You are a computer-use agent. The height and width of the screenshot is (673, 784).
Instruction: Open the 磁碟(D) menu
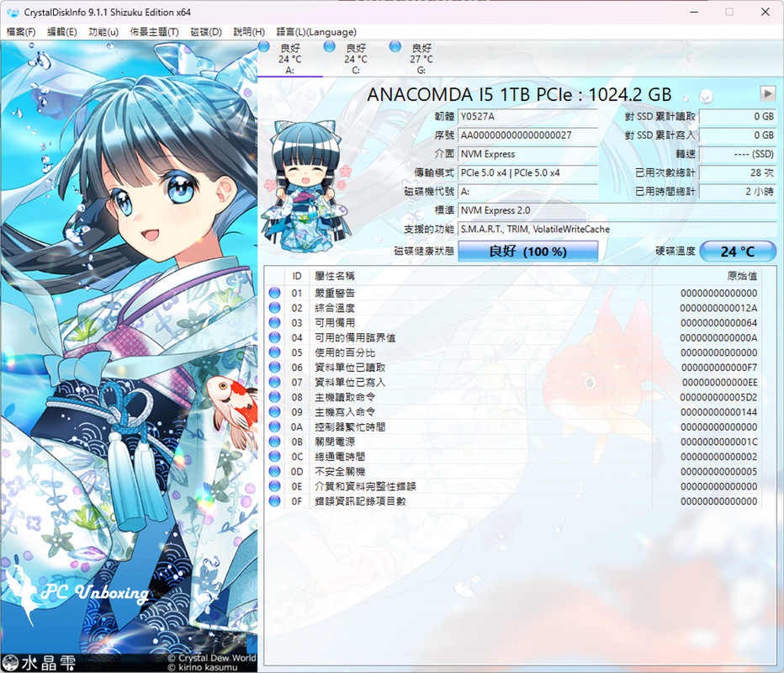pyautogui.click(x=206, y=32)
